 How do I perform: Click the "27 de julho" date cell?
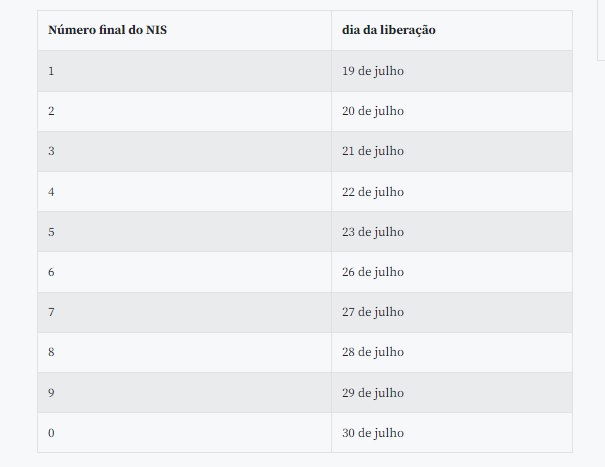pos(373,312)
